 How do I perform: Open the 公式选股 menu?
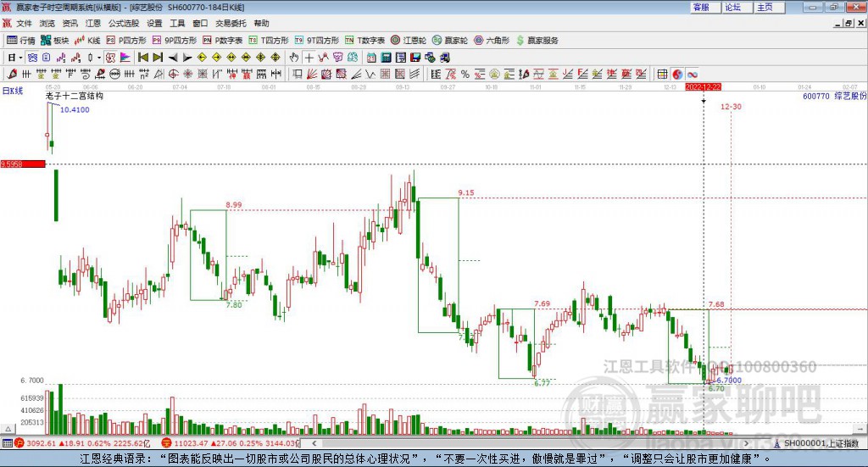(124, 23)
